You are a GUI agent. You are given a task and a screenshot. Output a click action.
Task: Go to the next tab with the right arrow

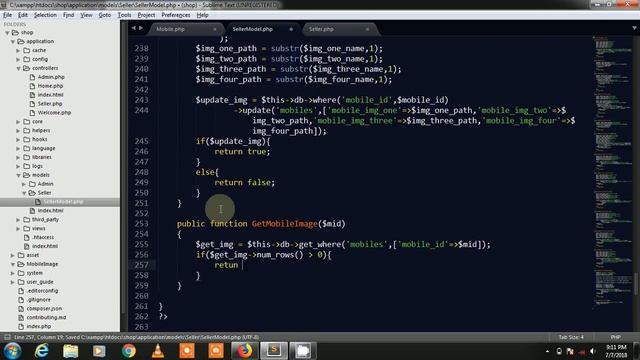tap(141, 28)
